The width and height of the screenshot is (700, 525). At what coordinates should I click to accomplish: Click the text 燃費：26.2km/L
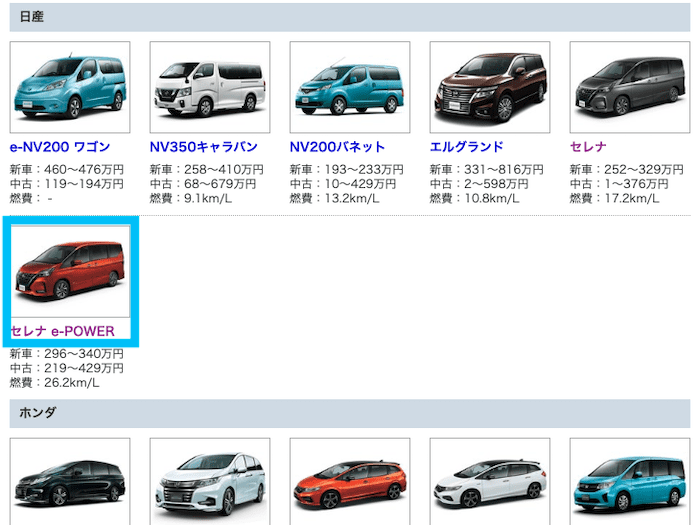[x=54, y=383]
